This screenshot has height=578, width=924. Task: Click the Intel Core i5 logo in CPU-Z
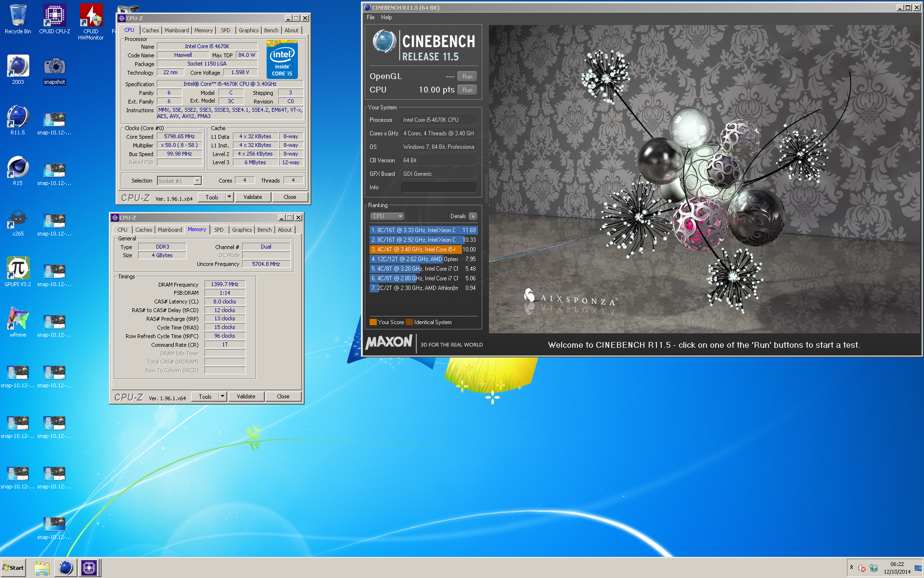(x=282, y=60)
